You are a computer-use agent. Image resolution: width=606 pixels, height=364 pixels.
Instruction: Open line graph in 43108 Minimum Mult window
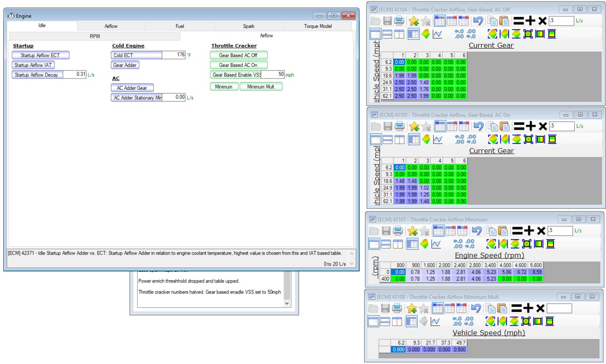point(436,321)
